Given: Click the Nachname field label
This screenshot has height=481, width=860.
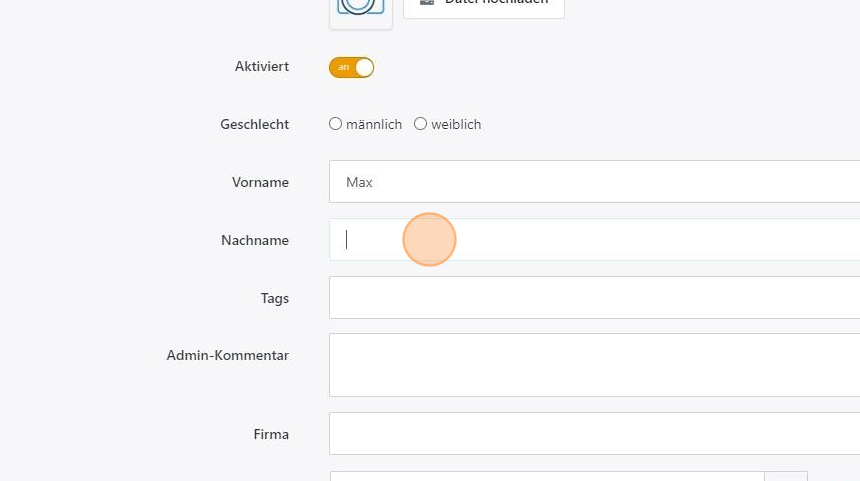Looking at the screenshot, I should pos(255,241).
